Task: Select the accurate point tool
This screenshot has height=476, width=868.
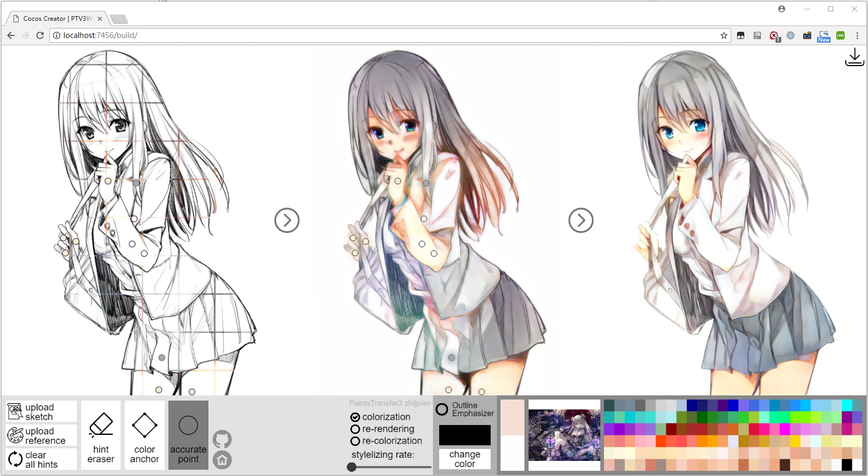Action: coord(188,435)
